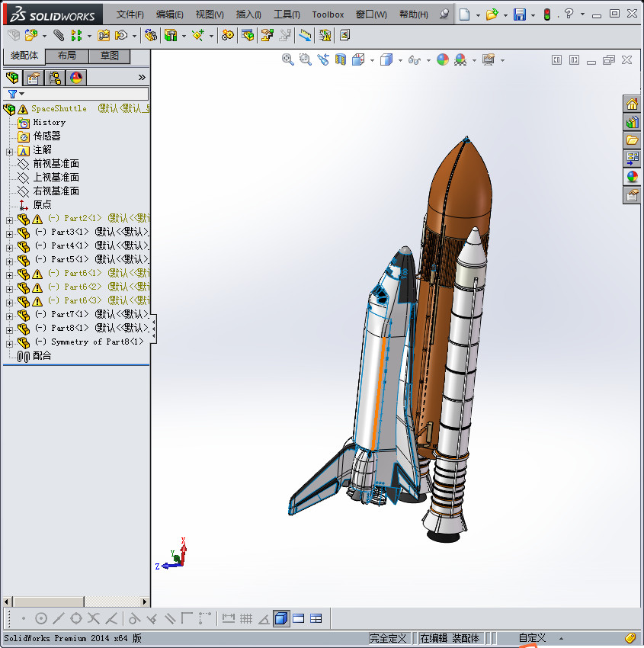Image resolution: width=644 pixels, height=648 pixels.
Task: Open Custom Properties side tab
Action: pyautogui.click(x=632, y=195)
